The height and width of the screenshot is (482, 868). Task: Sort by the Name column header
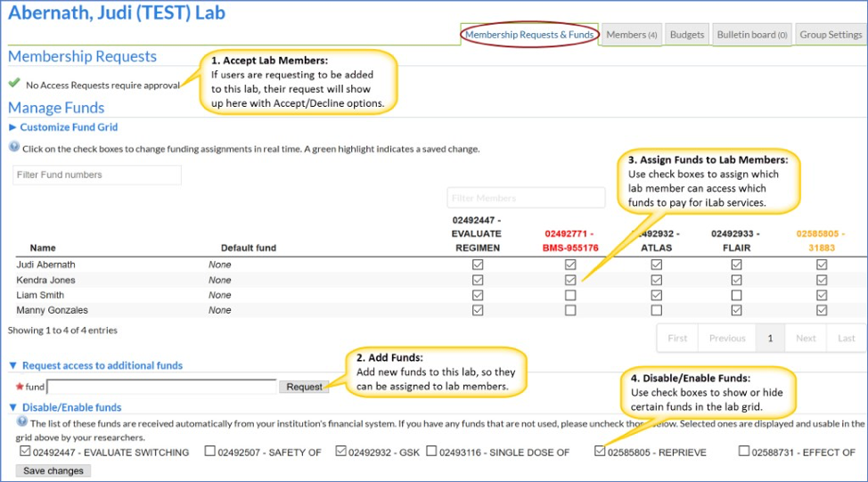[43, 248]
